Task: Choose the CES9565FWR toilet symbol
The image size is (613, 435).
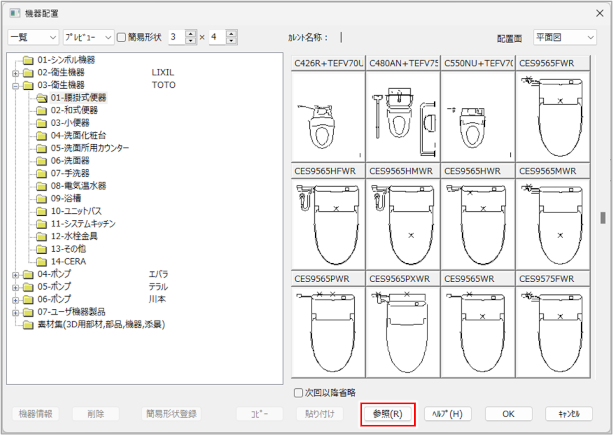Action: click(x=553, y=114)
